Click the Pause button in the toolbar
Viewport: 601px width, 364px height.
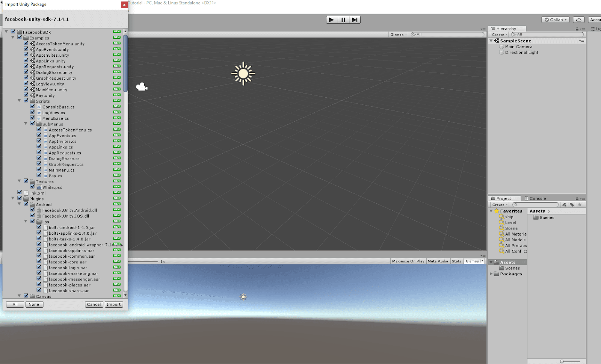click(343, 20)
